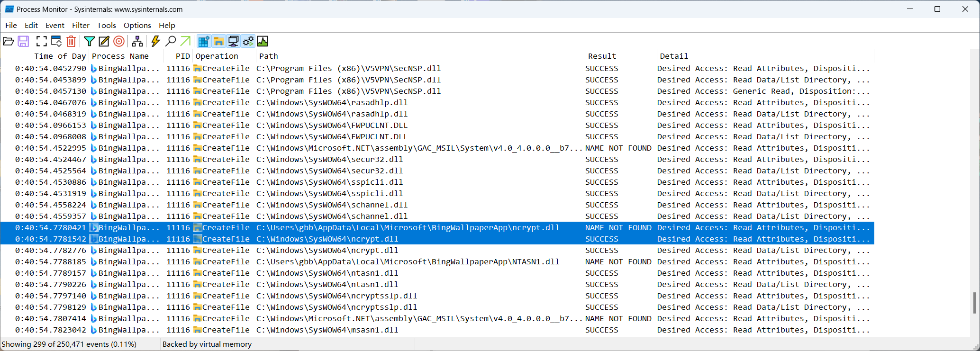
Task: Toggle Show File System Activity
Action: pos(218,41)
